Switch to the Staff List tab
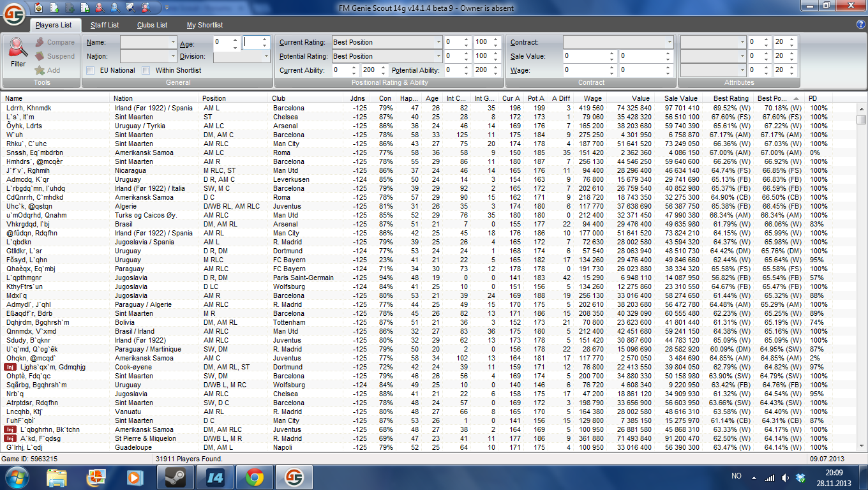 (x=105, y=25)
